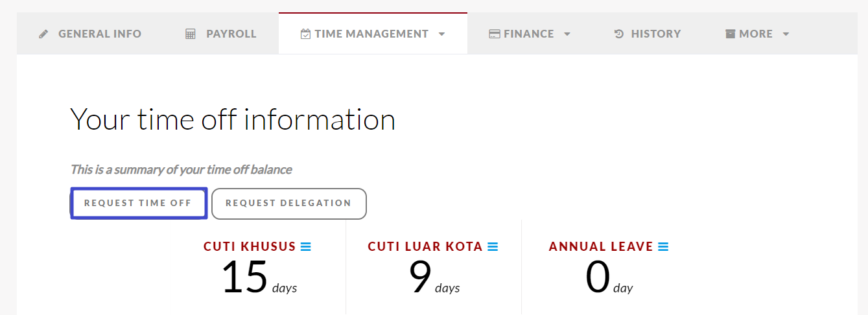
Task: Click the calendar check icon for Time Management
Action: click(305, 34)
